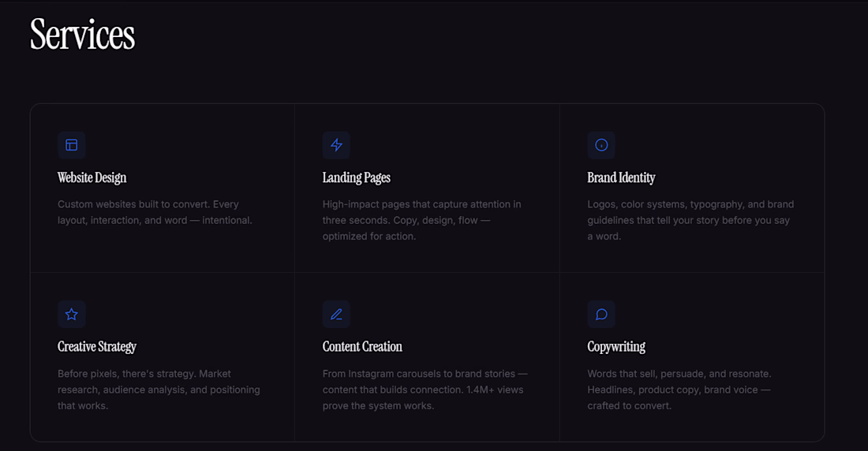Screen dimensions: 868x451
Task: Click the 1.4M+ views text line
Action: (x=423, y=389)
